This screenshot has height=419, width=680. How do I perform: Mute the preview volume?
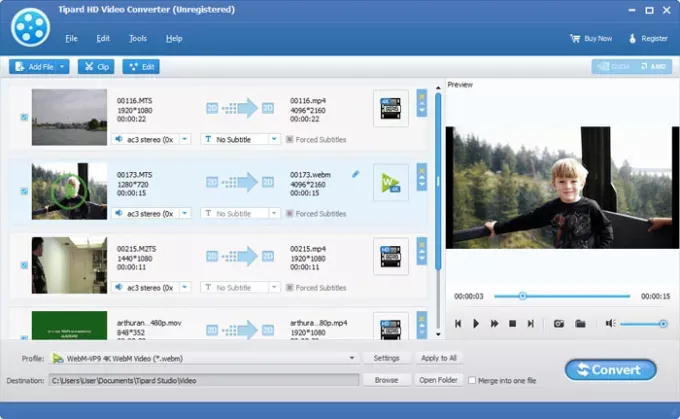pyautogui.click(x=611, y=323)
